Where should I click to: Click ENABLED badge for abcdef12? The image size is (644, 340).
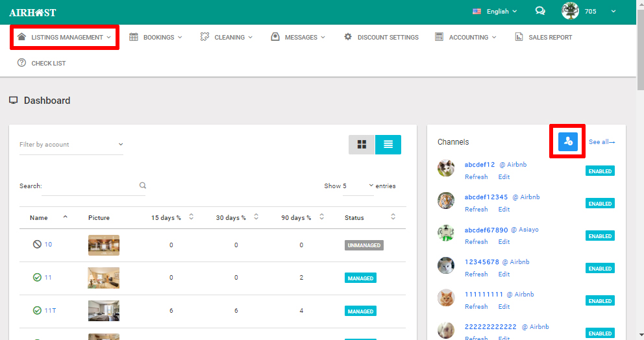pos(600,171)
